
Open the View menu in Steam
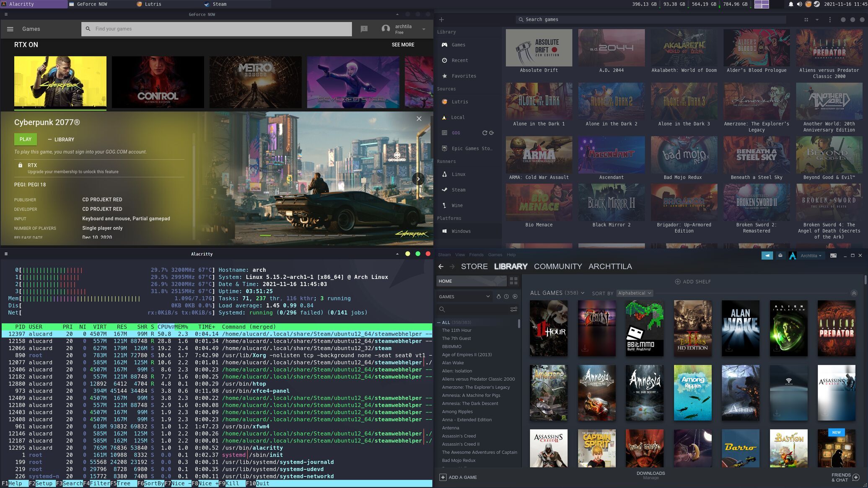point(460,255)
